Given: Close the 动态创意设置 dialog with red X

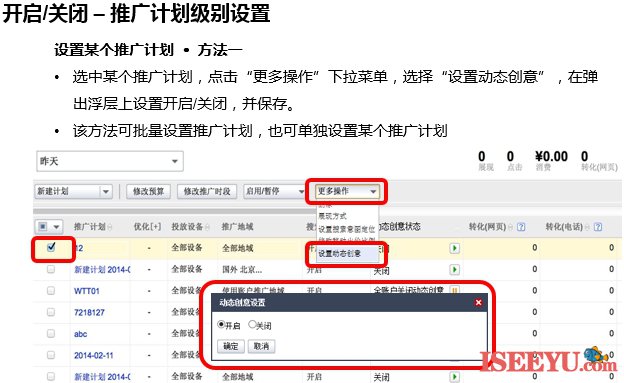Looking at the screenshot, I should tap(478, 303).
